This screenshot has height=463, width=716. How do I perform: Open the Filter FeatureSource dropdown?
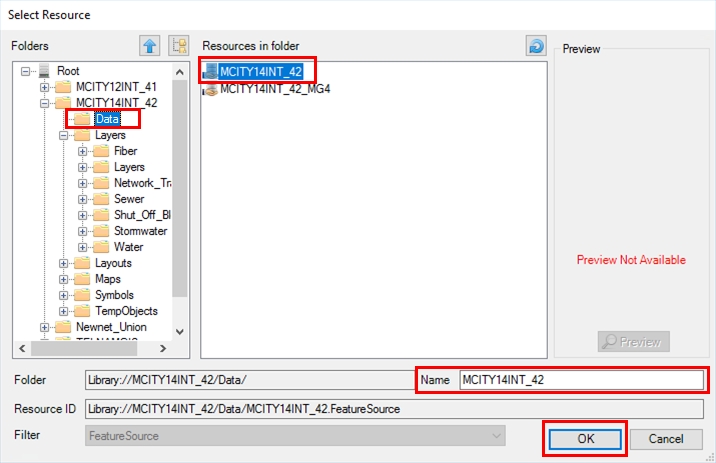(295, 436)
